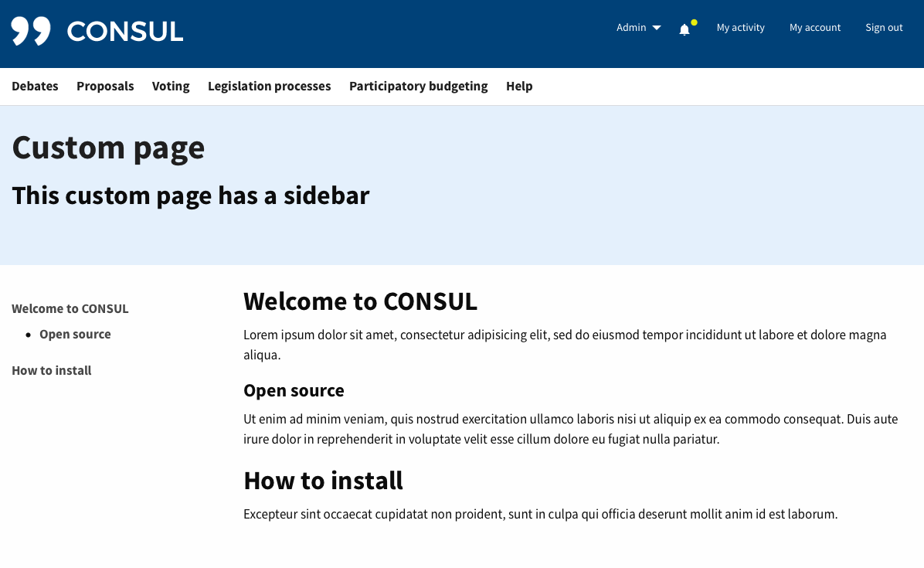
Task: Open notifications via the bell icon
Action: pos(685,29)
